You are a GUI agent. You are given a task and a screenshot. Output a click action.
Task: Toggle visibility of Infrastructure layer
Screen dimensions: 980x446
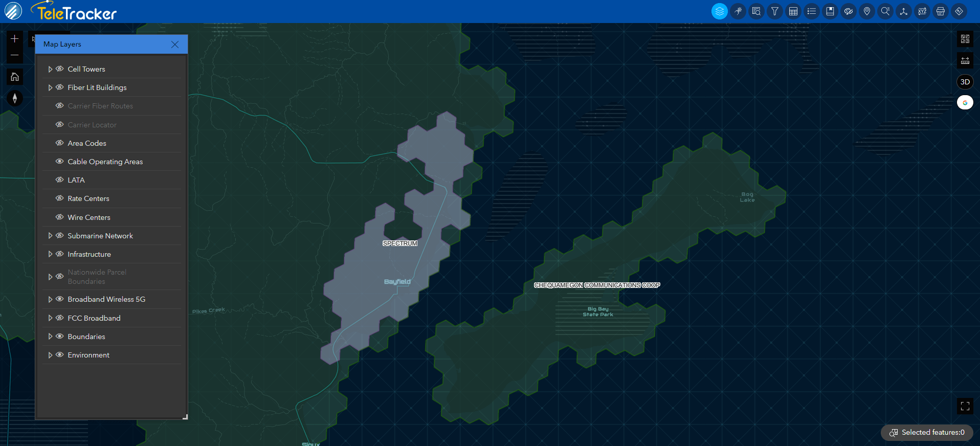tap(60, 254)
